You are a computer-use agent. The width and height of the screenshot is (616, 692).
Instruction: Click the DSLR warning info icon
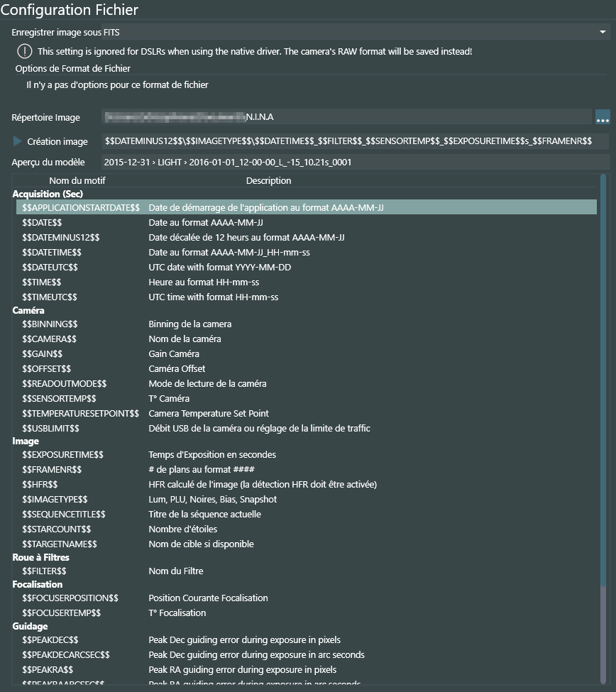pos(25,51)
